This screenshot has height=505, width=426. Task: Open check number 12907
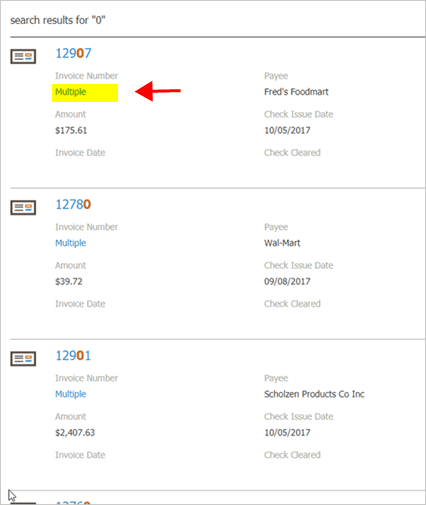coord(73,53)
